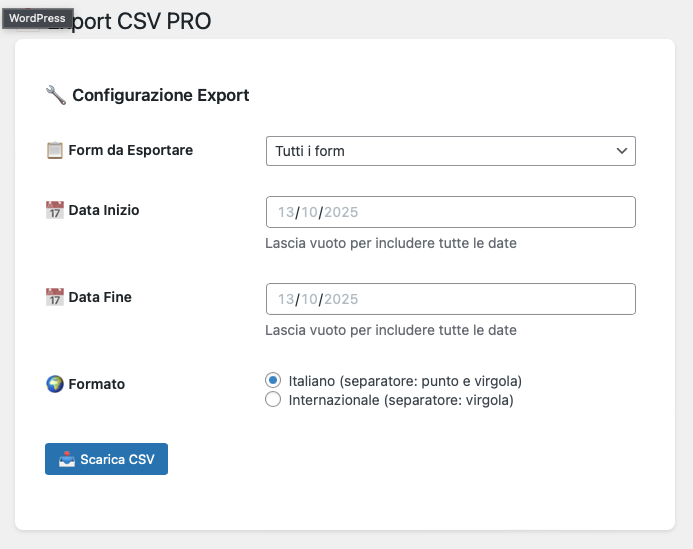Screen dimensions: 693x549
Task: Expand the form list using the chevron arrow
Action: click(622, 151)
